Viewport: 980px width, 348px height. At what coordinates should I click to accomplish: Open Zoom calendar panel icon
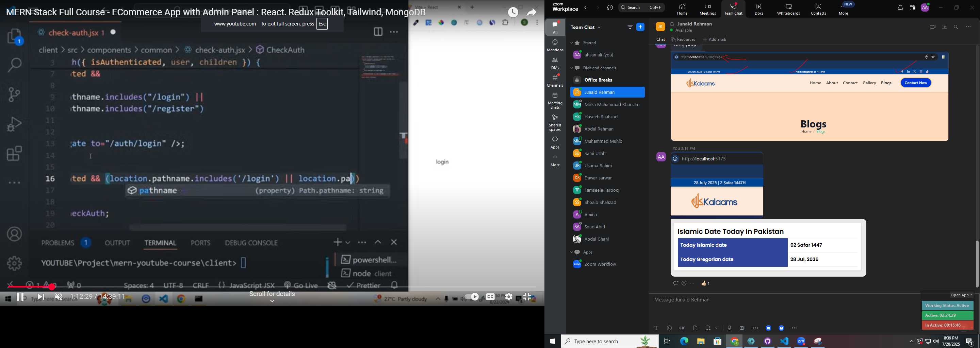click(x=912, y=7)
